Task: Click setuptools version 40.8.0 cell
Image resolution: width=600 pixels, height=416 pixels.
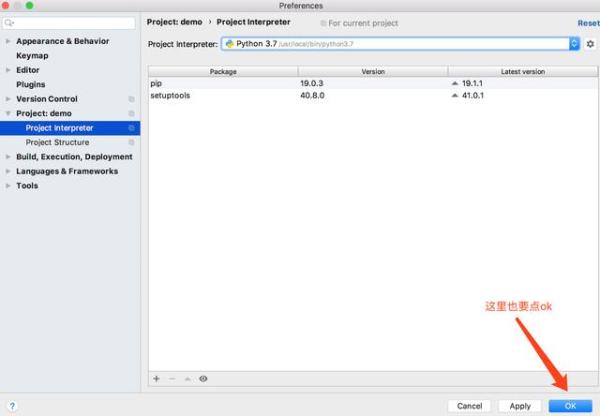Action: (x=312, y=95)
